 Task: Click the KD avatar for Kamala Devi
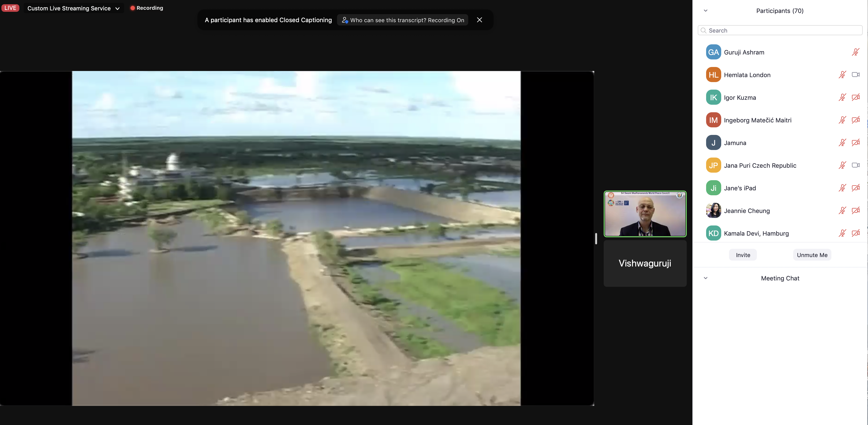click(713, 233)
